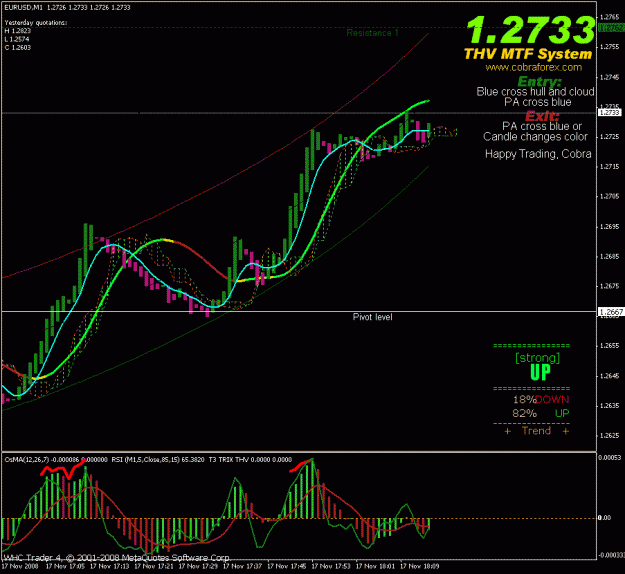Viewport: 625px width, 574px height.
Task: Click the red 'Exit:' heading
Action: [x=542, y=116]
